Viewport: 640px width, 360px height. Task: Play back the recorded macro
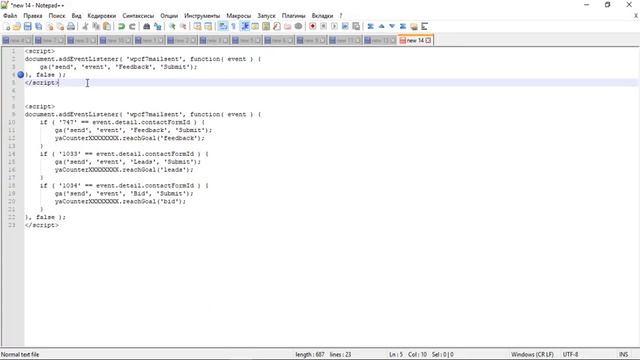334,27
